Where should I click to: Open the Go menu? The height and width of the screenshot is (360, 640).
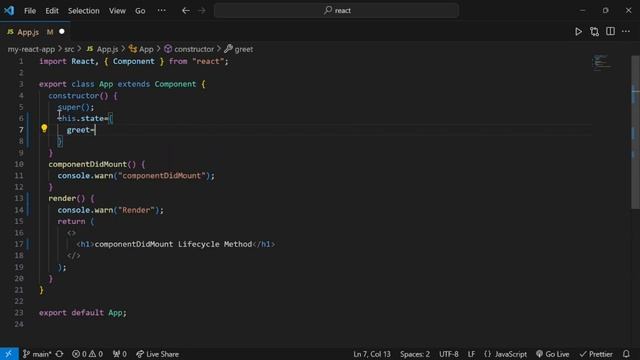(x=140, y=11)
